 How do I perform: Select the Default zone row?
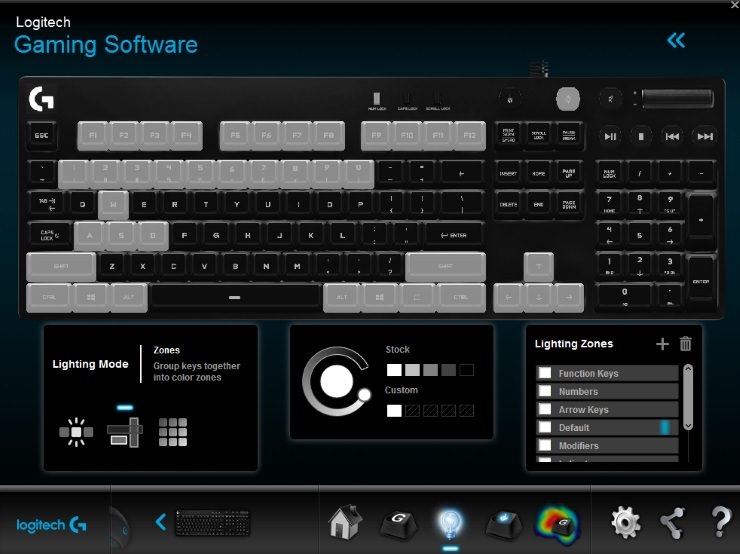point(607,427)
